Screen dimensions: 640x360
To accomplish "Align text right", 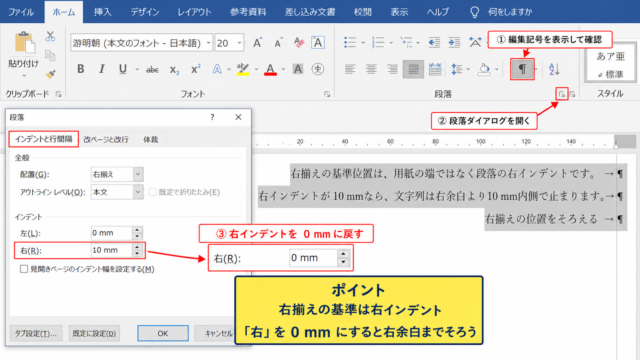I will [392, 69].
